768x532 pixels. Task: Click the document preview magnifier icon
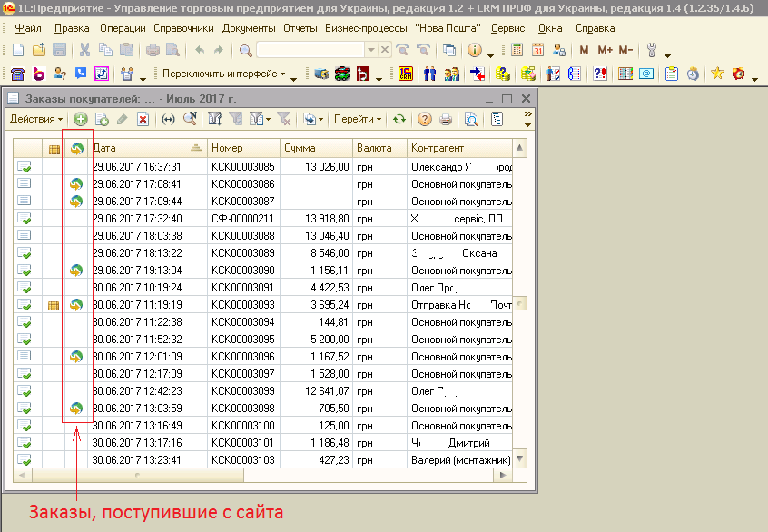click(470, 119)
